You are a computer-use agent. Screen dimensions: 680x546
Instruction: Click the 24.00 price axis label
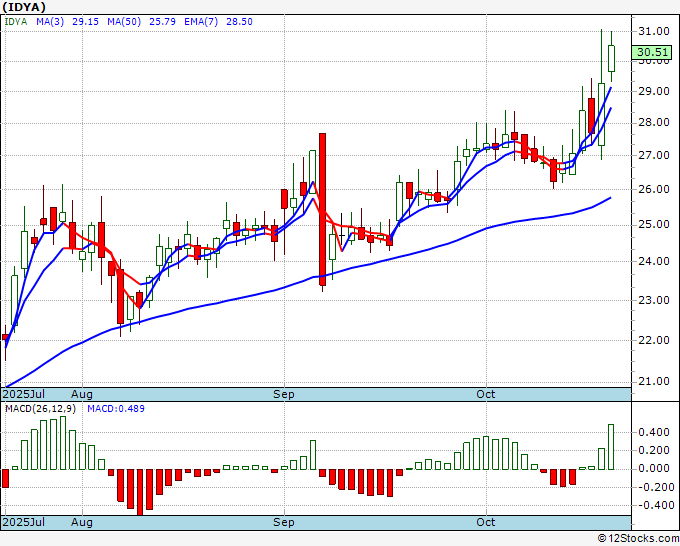point(654,261)
